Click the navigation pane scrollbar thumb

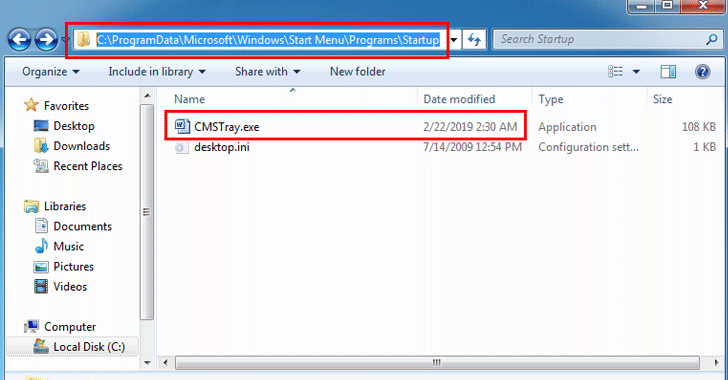click(x=147, y=212)
